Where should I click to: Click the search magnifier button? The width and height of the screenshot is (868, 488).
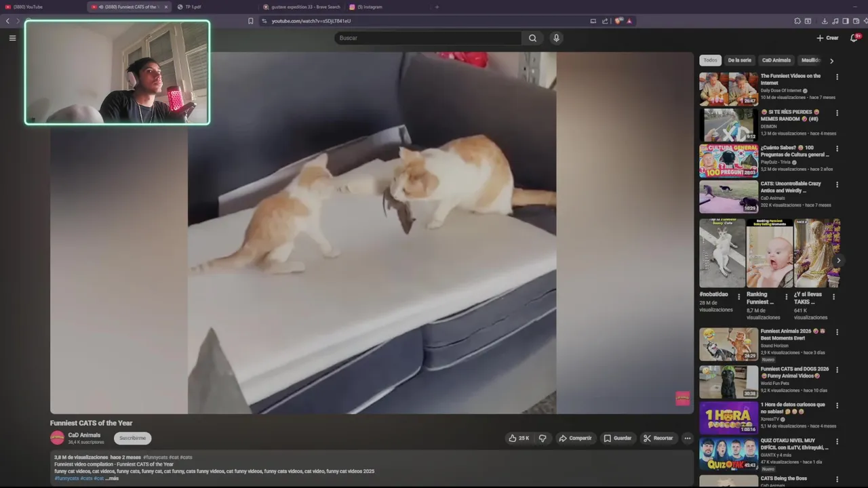[x=532, y=38]
